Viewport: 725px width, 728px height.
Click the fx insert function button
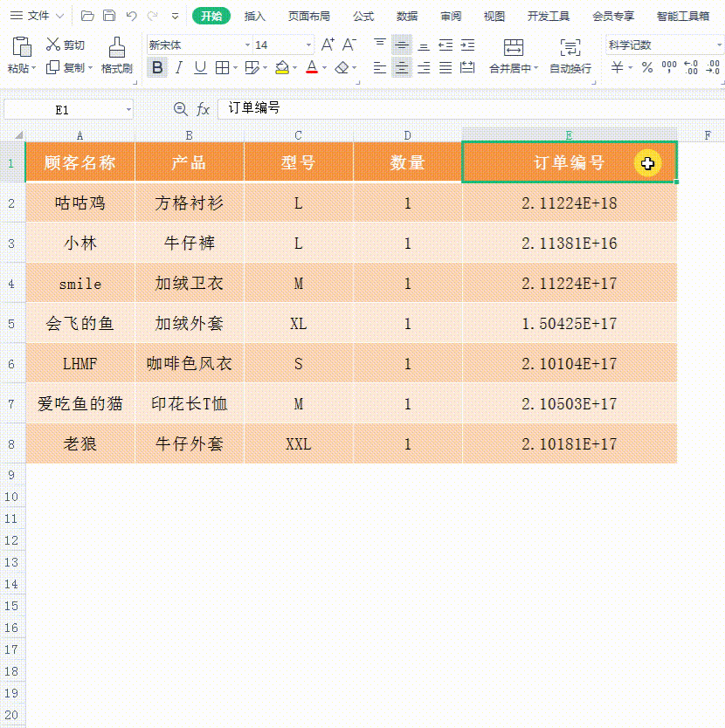[x=203, y=110]
